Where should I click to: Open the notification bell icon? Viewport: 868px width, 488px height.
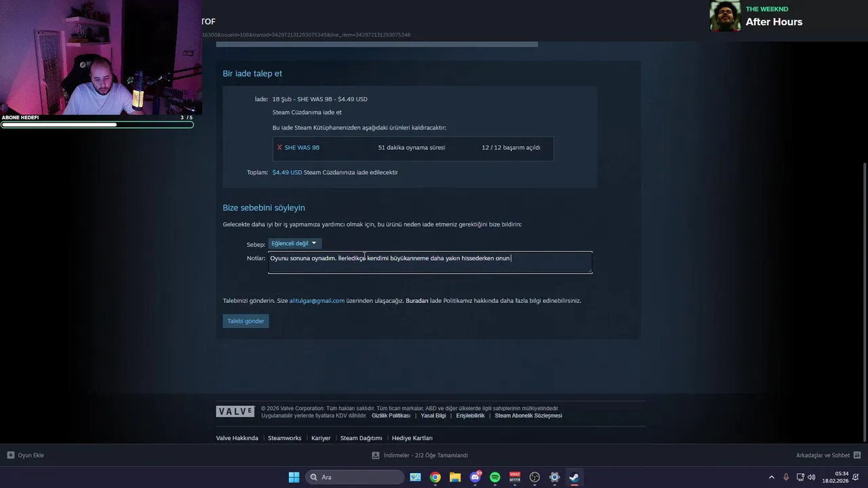856,477
